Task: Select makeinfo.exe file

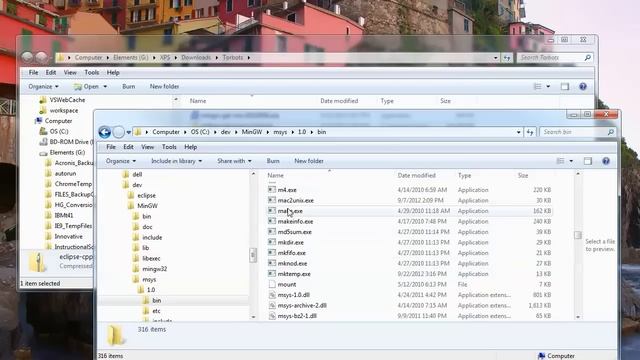Action: pyautogui.click(x=295, y=222)
